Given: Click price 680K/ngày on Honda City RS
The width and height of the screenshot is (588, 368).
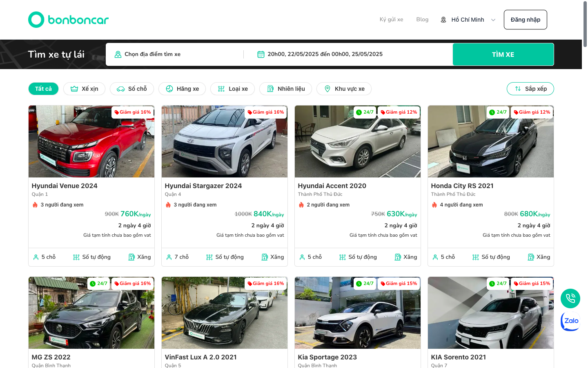Looking at the screenshot, I should (535, 214).
